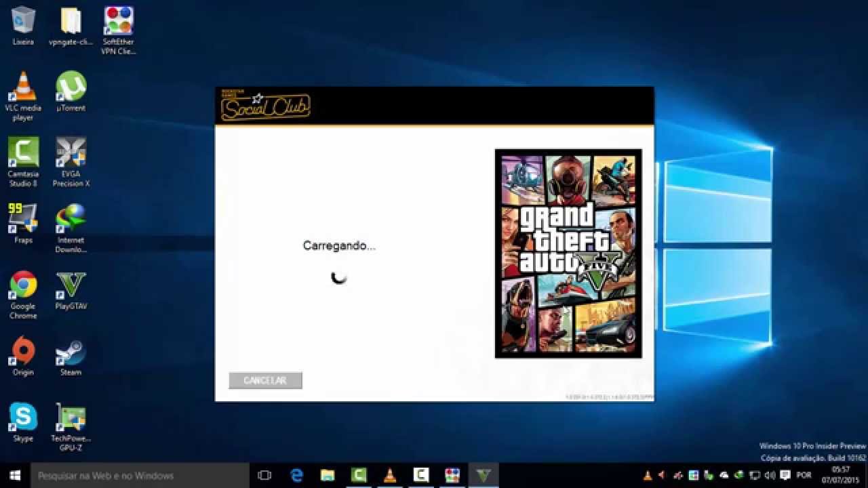Click the network tray icon
Screen dimensions: 868x488
[754, 475]
